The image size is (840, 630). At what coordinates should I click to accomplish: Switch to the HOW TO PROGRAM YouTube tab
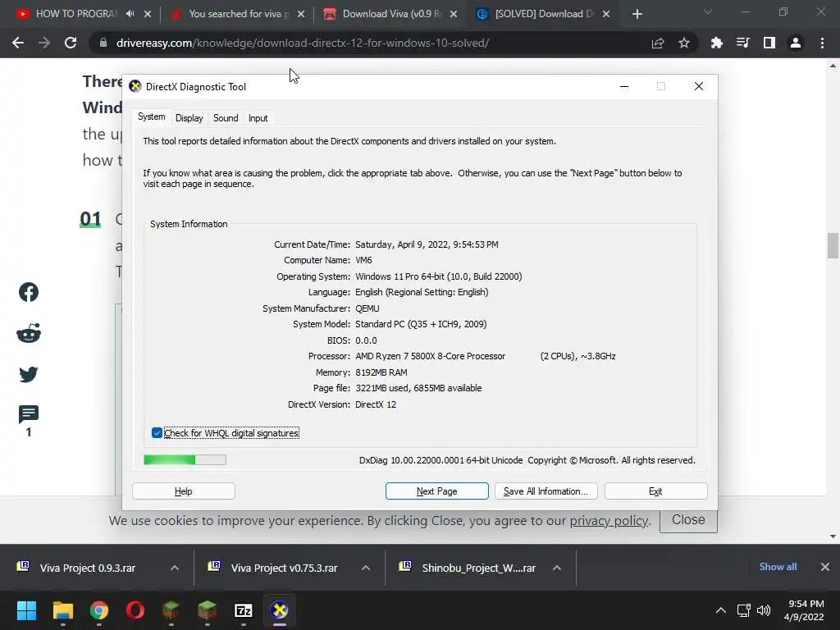[75, 14]
